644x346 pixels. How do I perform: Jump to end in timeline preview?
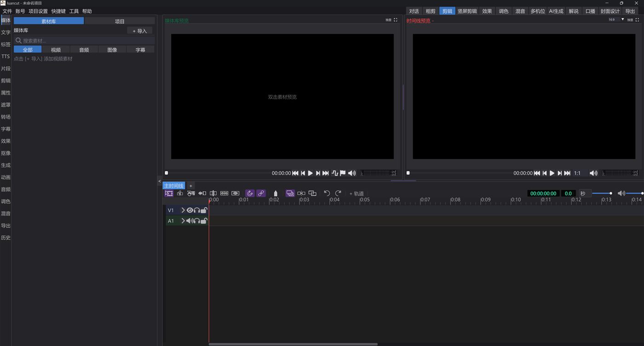567,173
